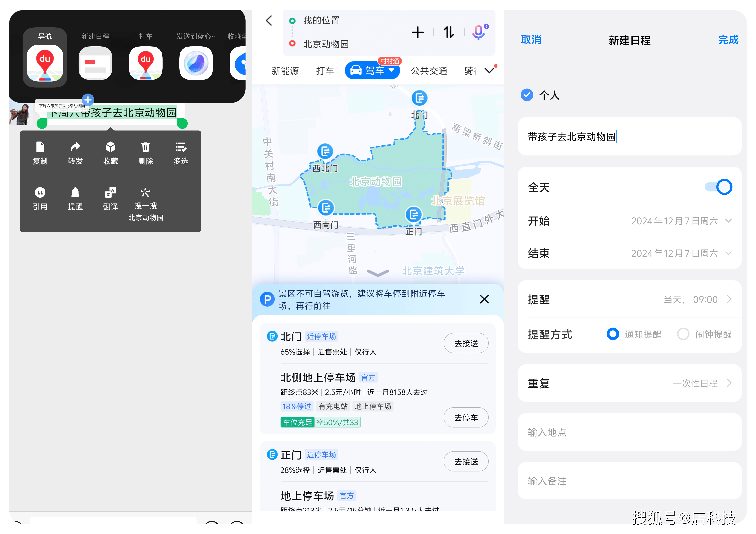Tap 取消 to cancel new schedule
Viewport: 756px width, 534px height.
point(531,40)
